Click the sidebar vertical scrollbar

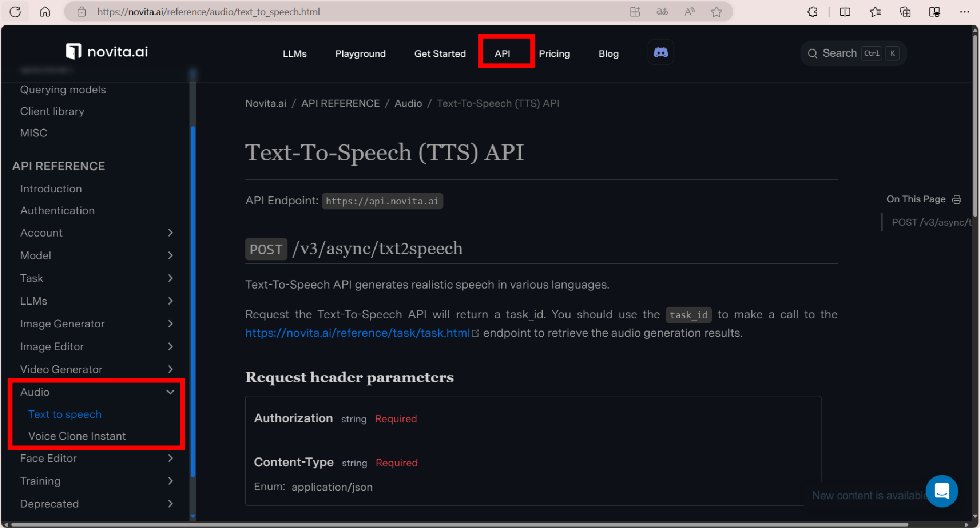coord(192,300)
